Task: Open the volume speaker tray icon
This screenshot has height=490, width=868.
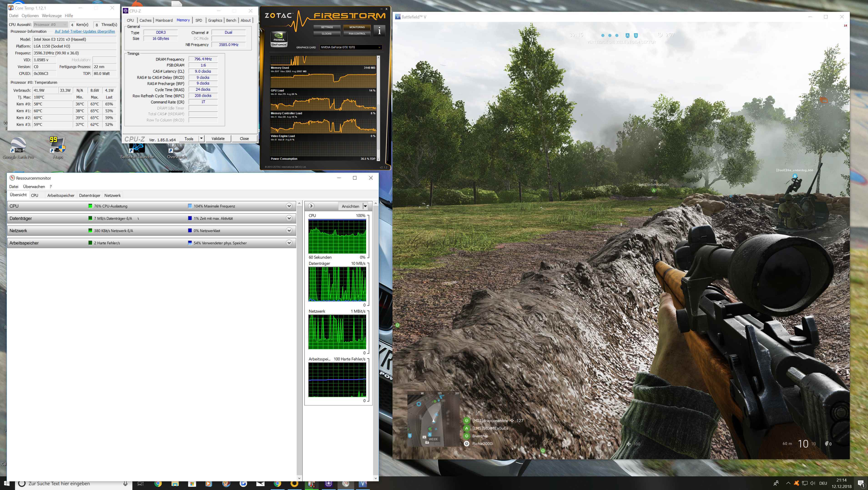Action: (x=812, y=483)
